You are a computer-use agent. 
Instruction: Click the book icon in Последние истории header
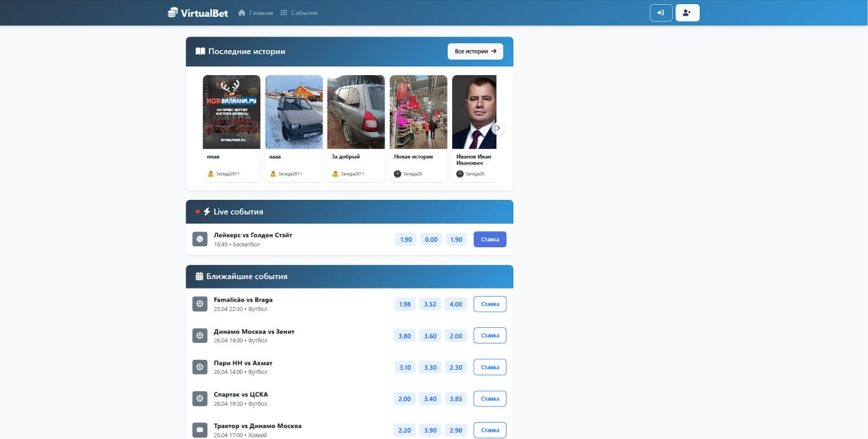(x=200, y=51)
